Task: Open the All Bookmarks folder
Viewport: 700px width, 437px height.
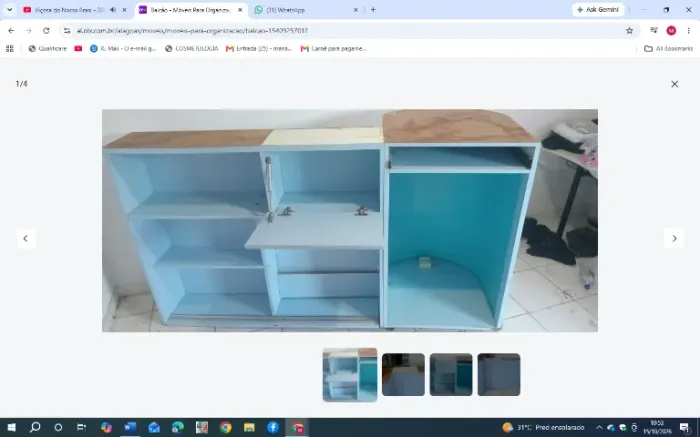Action: tap(669, 49)
